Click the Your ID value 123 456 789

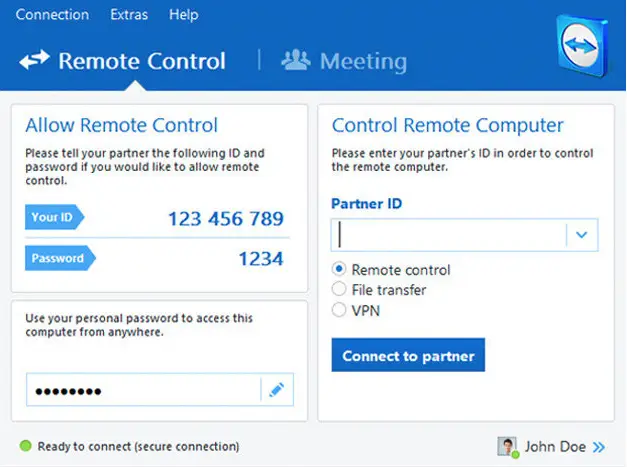click(x=226, y=219)
